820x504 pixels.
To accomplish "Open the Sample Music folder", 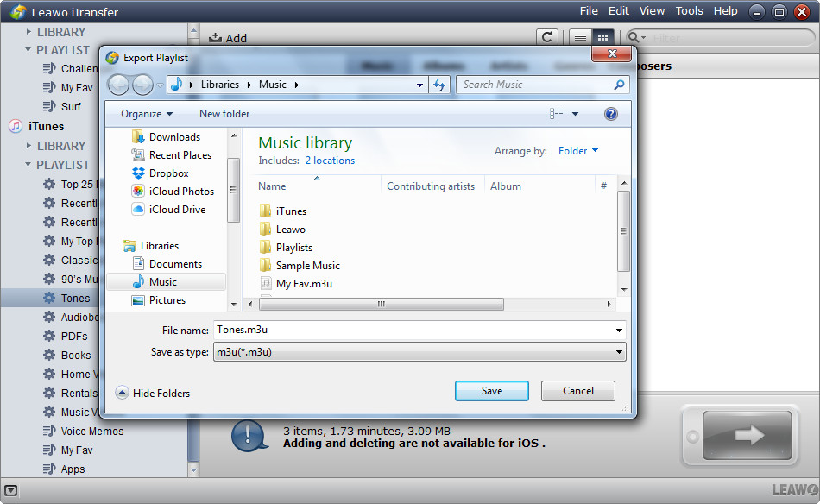I will click(300, 266).
